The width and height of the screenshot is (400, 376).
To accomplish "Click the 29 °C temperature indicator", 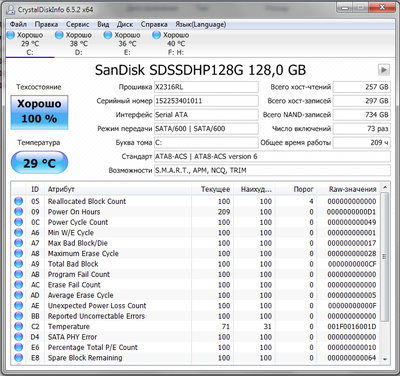I will (x=39, y=163).
